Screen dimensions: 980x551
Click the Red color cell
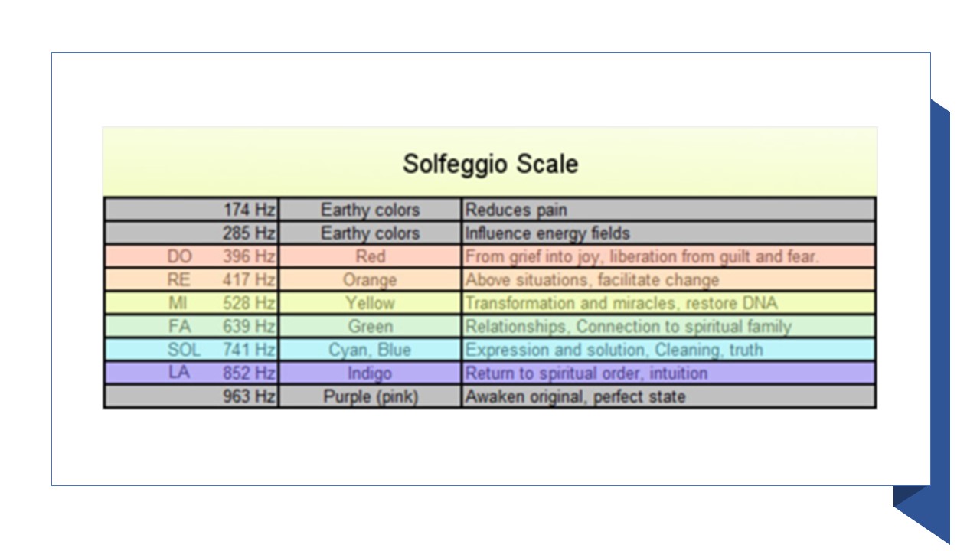coord(371,256)
